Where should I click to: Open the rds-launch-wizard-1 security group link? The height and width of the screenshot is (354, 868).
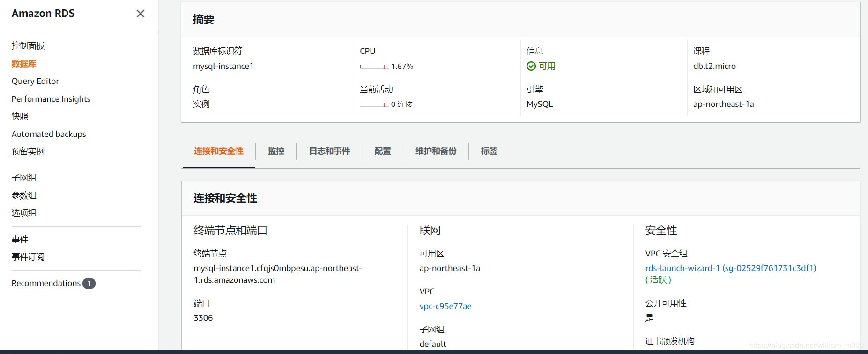coord(731,268)
